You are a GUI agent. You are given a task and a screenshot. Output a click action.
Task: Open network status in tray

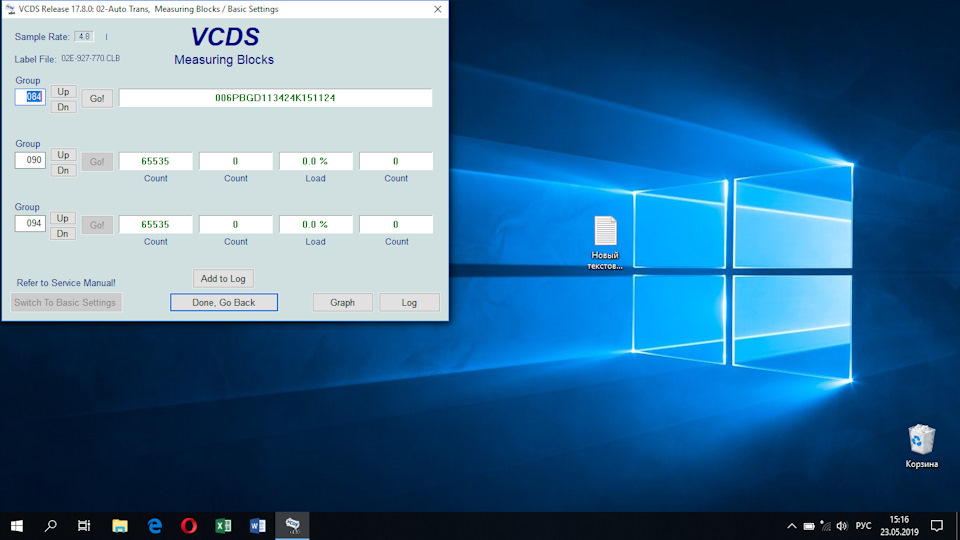click(x=825, y=526)
